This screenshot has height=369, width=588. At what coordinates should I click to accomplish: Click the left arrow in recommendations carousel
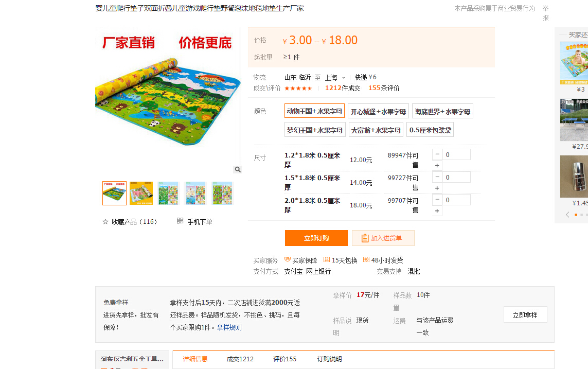point(567,215)
